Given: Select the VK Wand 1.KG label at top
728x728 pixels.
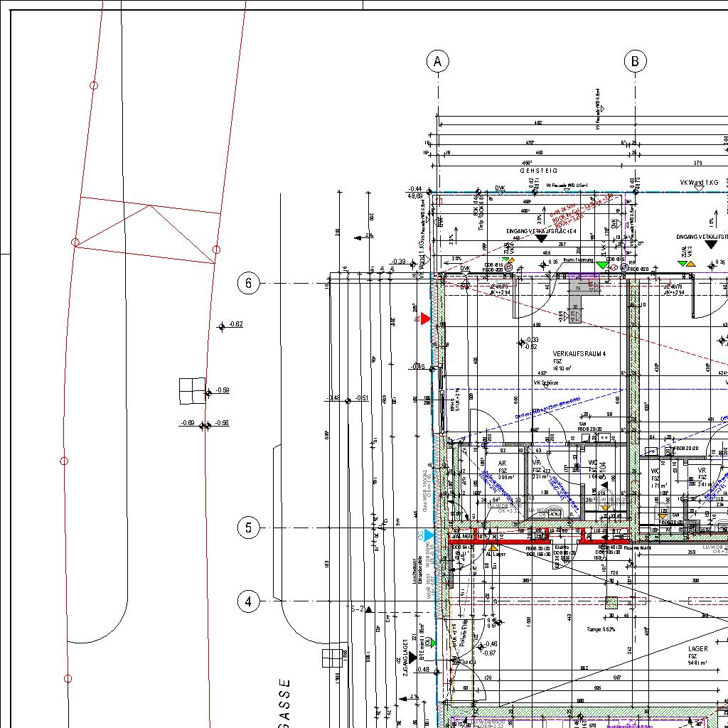Looking at the screenshot, I should [699, 183].
